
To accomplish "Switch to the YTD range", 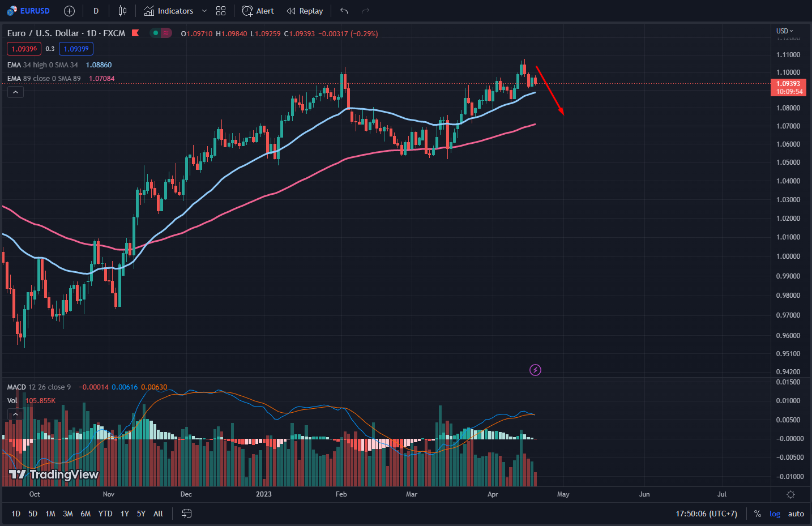I will click(105, 514).
